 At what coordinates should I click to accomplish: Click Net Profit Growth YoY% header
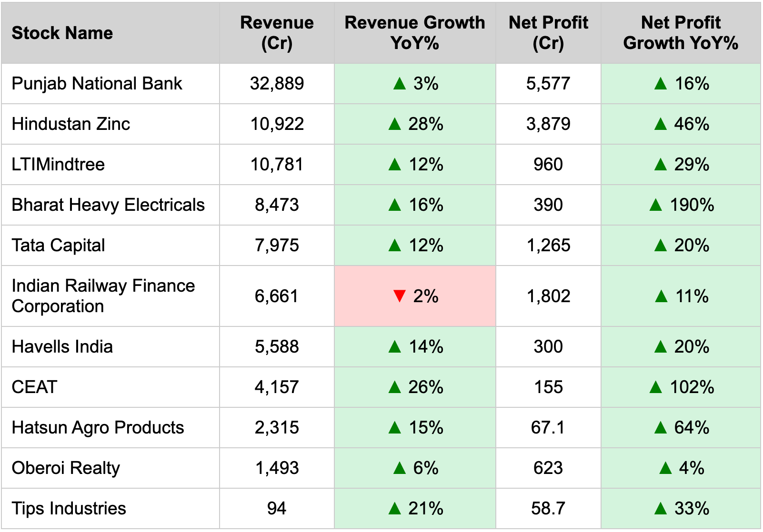(x=681, y=33)
